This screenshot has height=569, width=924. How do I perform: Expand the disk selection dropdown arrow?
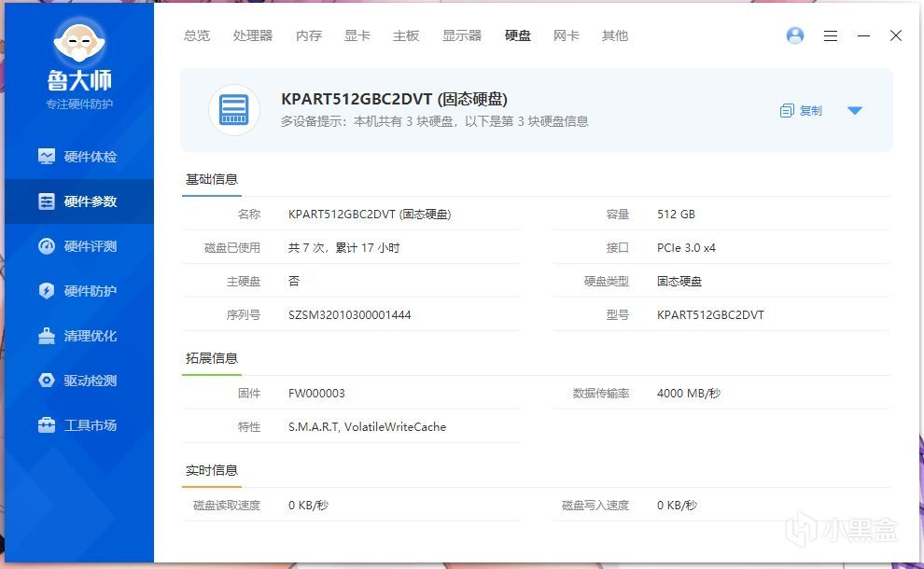(854, 111)
